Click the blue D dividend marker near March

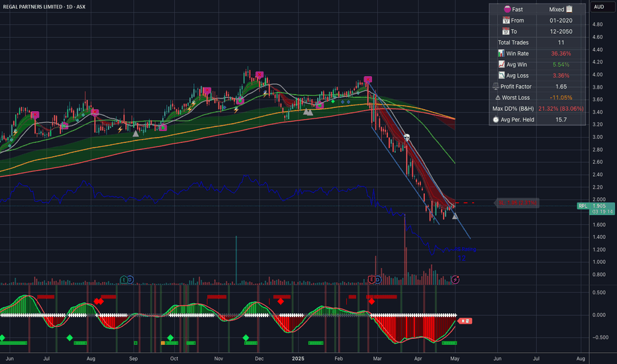[378, 279]
